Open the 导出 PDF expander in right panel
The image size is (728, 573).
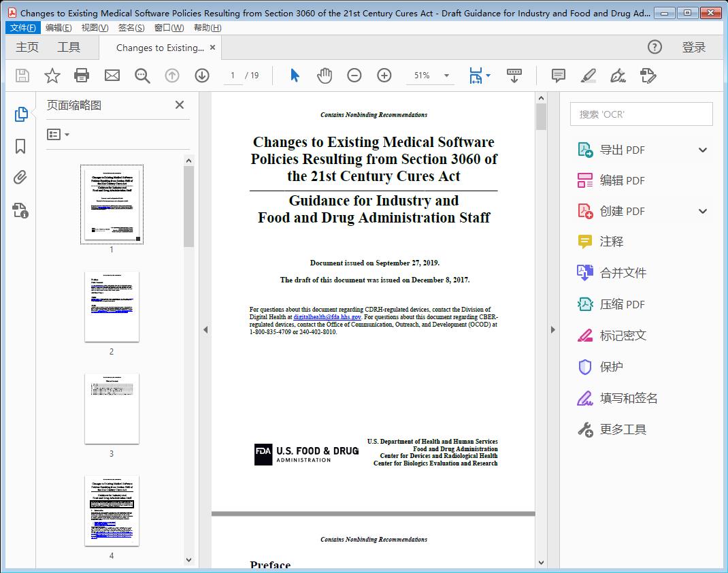click(702, 149)
